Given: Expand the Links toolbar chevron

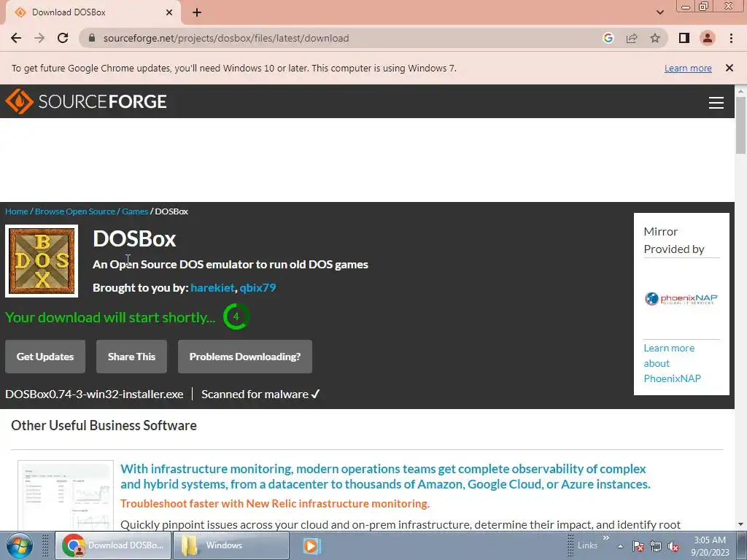Looking at the screenshot, I should [x=606, y=538].
